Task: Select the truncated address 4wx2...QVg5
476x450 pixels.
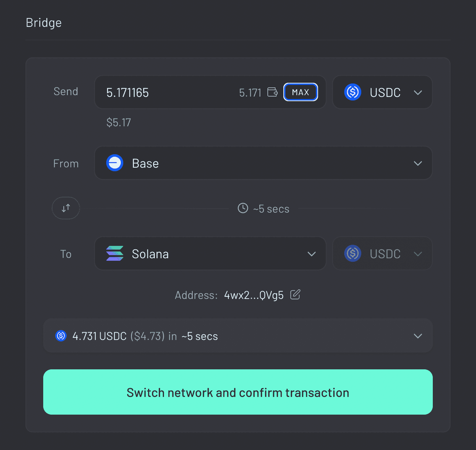Action: click(254, 295)
